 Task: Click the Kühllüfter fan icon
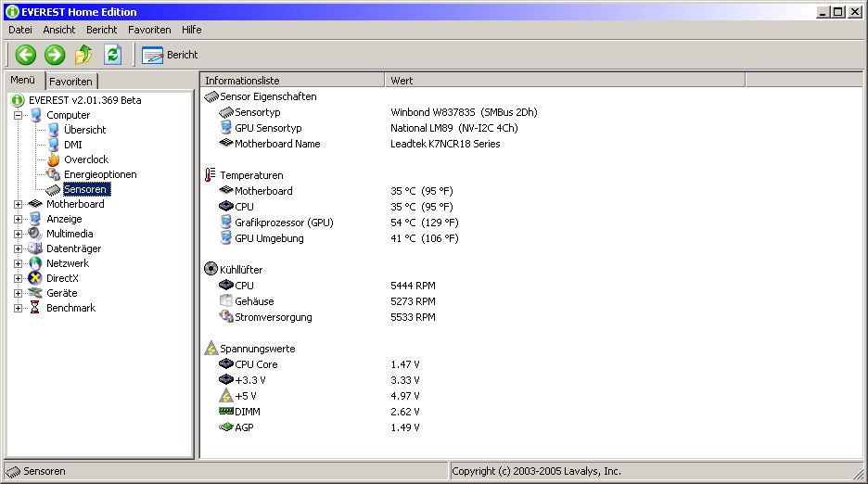click(211, 269)
